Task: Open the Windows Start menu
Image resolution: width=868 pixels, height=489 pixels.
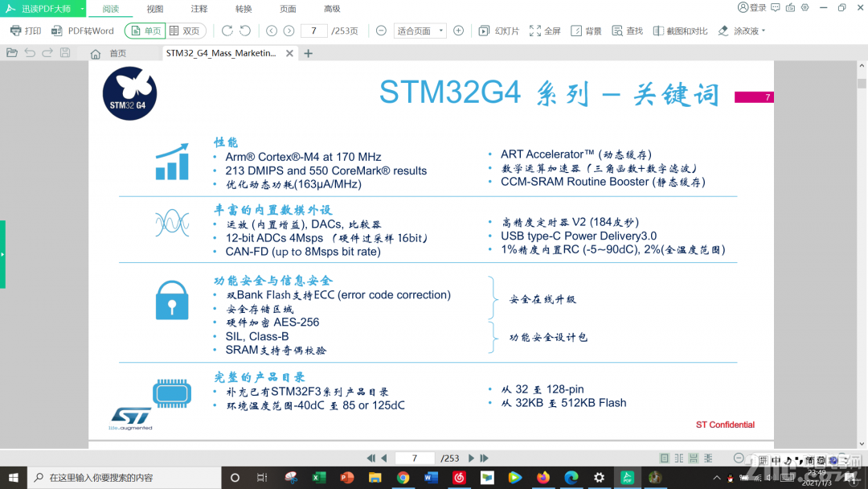Action: (x=14, y=478)
